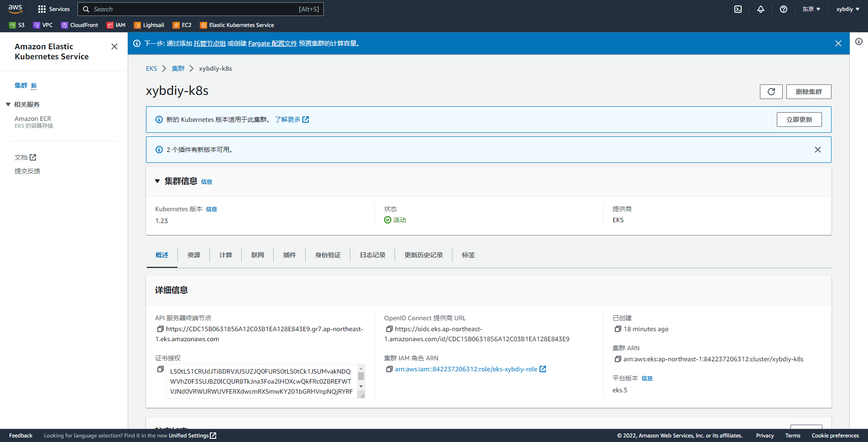Select the 概述 tab
Viewport: 868px width, 442px height.
pyautogui.click(x=162, y=255)
